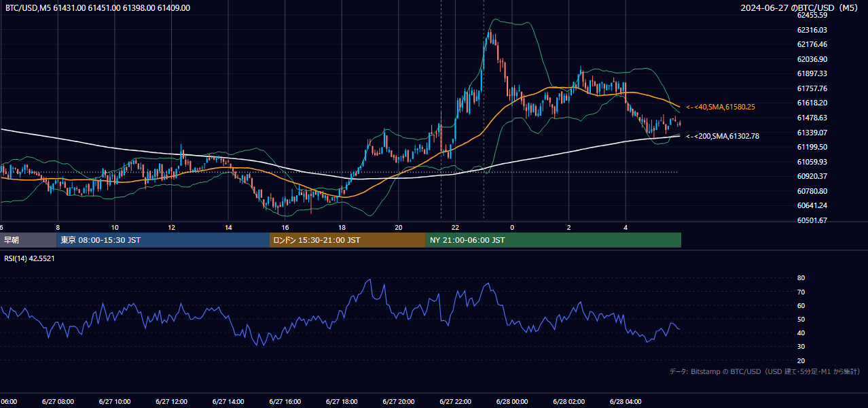Click price axis value 61618.20
Screen dimensions: 868x408
tap(812, 103)
